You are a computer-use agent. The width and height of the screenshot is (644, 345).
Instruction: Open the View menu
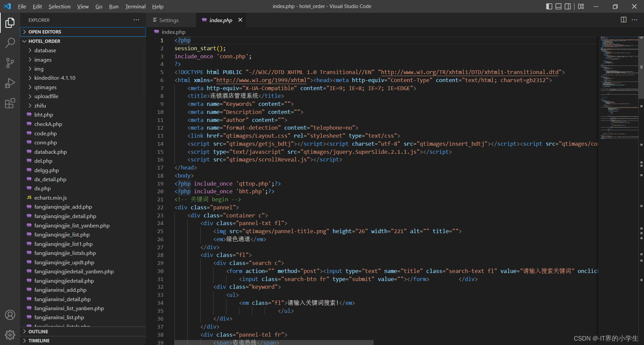(83, 6)
